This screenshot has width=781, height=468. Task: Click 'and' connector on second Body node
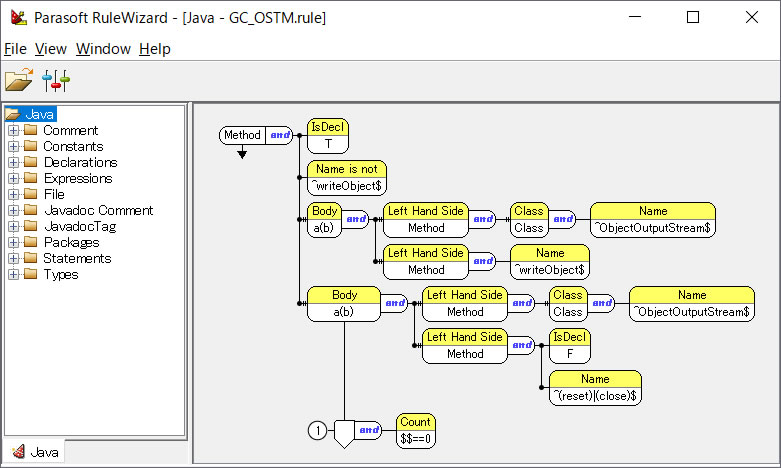[x=394, y=303]
